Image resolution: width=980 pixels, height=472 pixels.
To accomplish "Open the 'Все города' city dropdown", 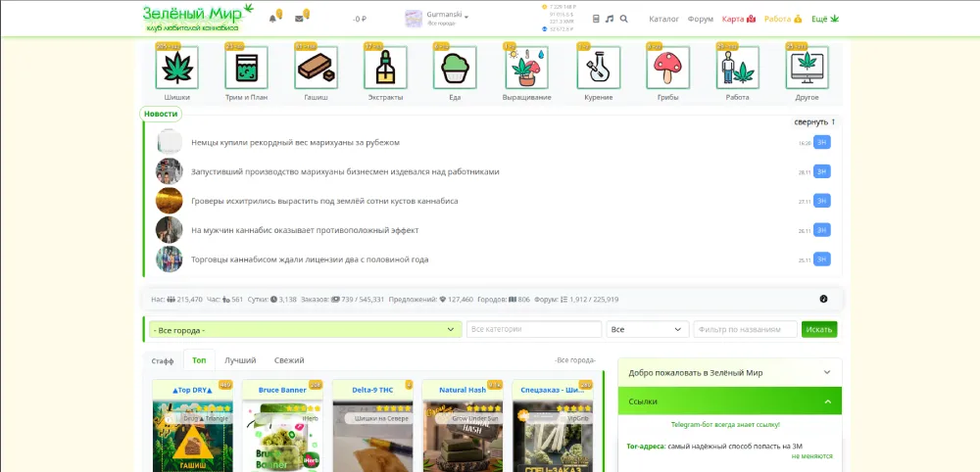I will click(304, 330).
